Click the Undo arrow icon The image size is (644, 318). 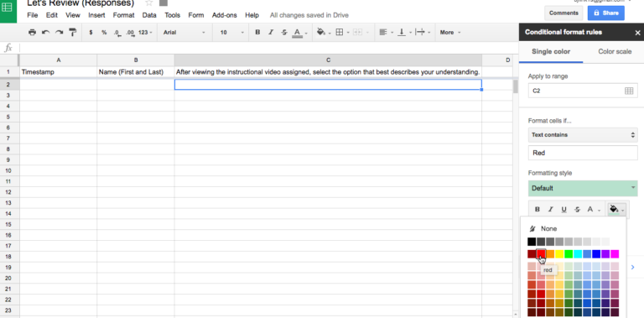click(45, 32)
